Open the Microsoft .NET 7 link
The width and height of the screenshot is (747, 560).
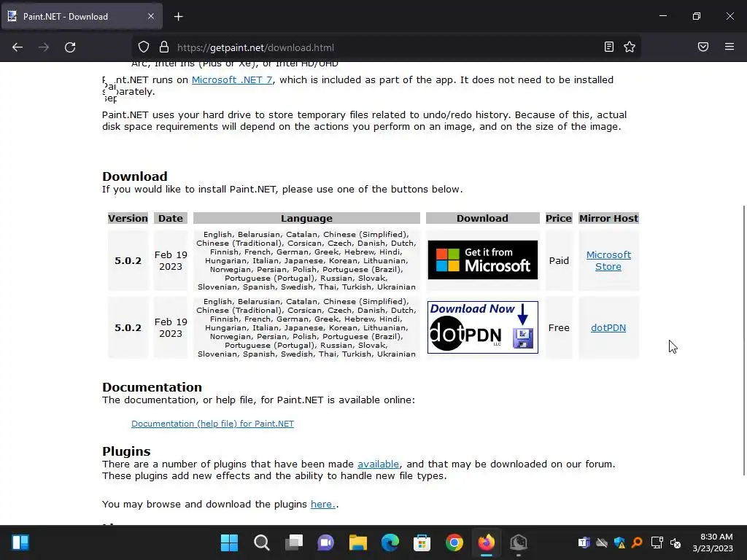232,80
